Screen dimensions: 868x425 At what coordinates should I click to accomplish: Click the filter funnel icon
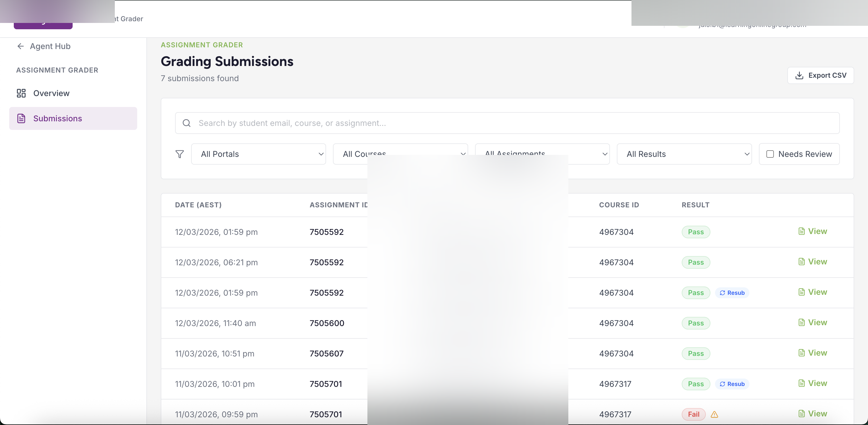[x=180, y=154]
